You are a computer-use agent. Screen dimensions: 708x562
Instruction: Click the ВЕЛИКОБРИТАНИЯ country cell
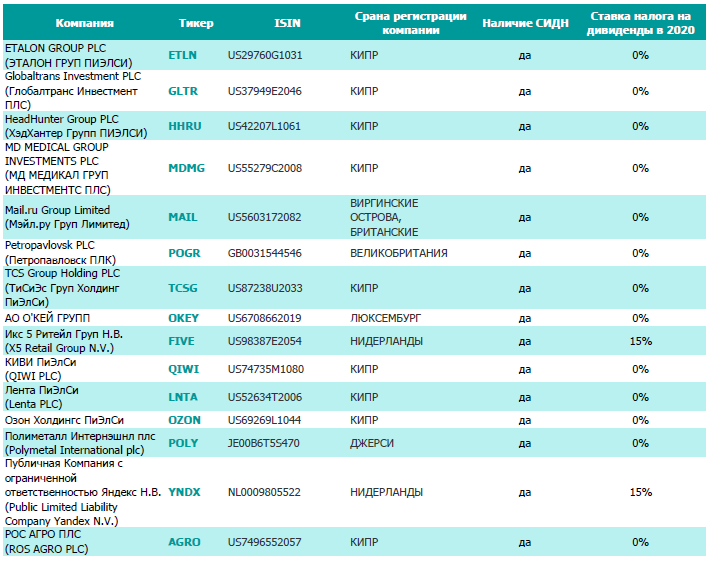click(x=399, y=253)
